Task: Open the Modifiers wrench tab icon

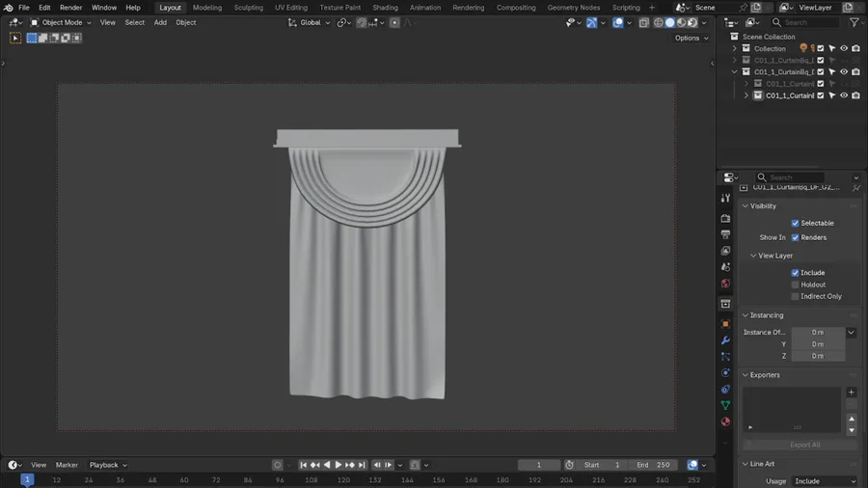Action: coord(725,340)
